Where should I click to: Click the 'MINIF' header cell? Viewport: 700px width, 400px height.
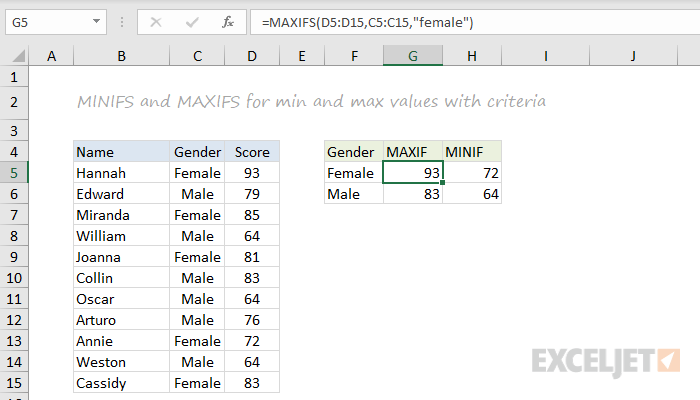pos(472,152)
